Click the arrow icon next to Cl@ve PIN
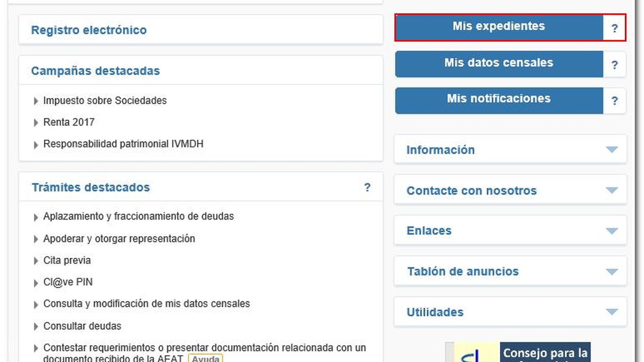 coord(35,282)
